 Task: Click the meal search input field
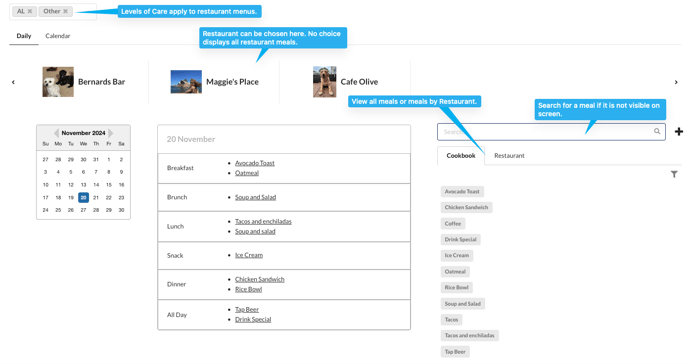[x=546, y=132]
